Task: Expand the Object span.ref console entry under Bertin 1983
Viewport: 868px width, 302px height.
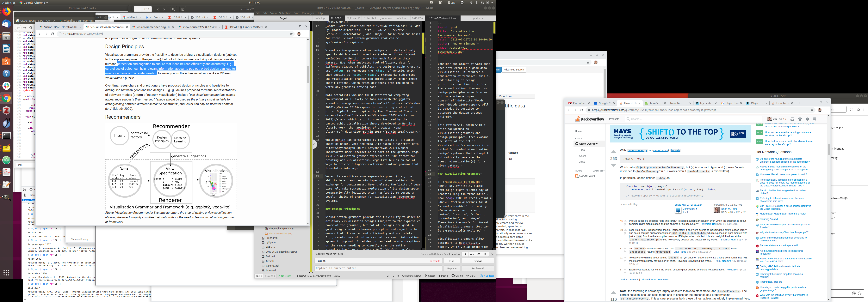Action: pyautogui.click(x=29, y=240)
